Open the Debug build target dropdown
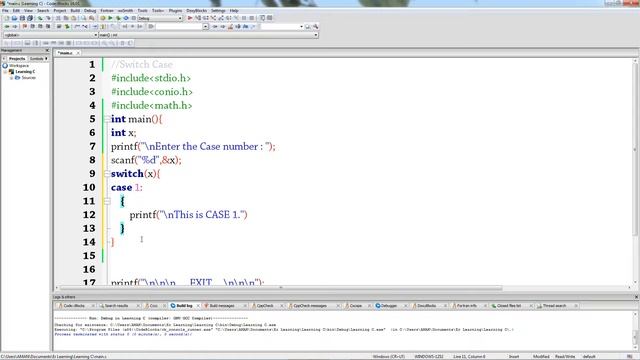640x360 pixels. click(180, 18)
